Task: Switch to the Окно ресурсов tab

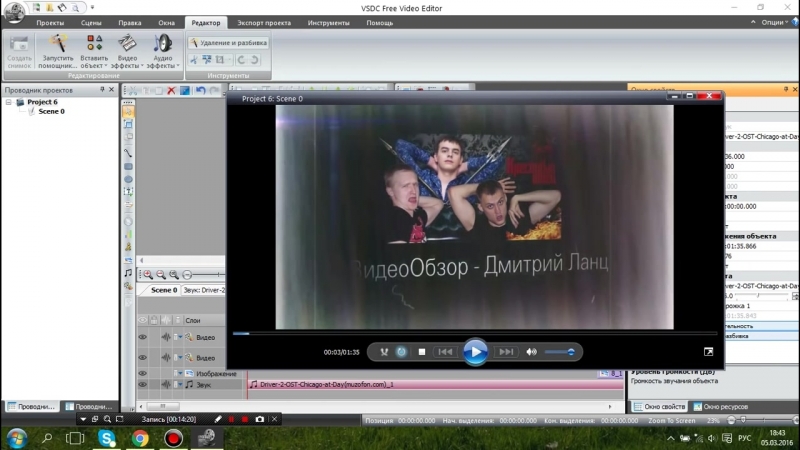Action: (724, 407)
